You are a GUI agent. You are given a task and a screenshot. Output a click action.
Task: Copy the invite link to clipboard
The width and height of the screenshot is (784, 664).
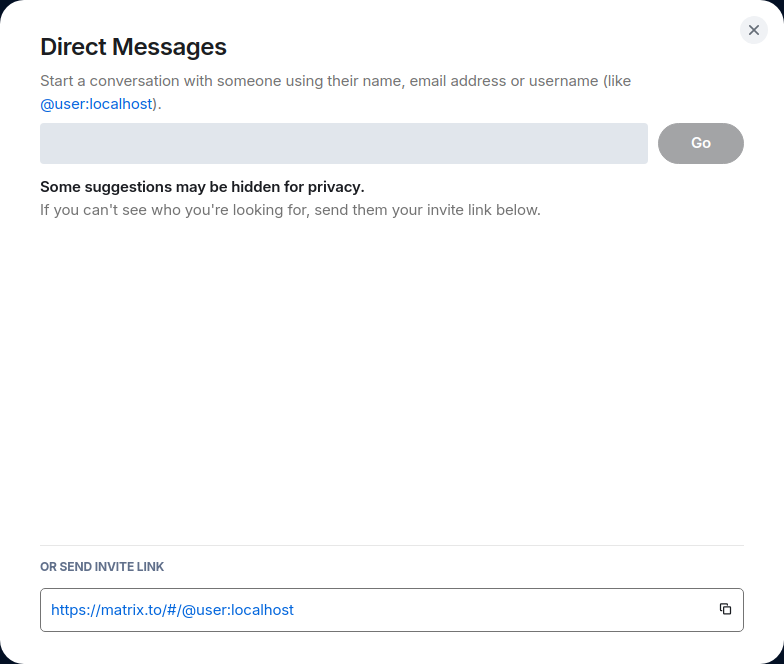[725, 609]
